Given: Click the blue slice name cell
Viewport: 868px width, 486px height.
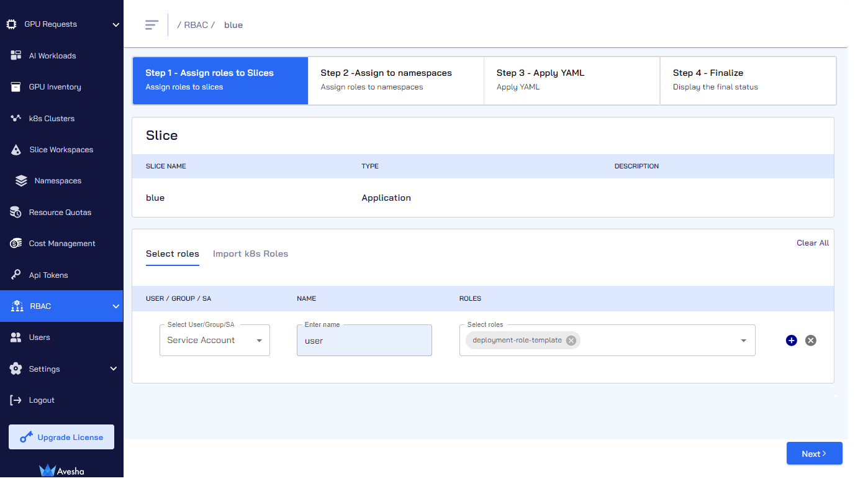Looking at the screenshot, I should coord(155,198).
